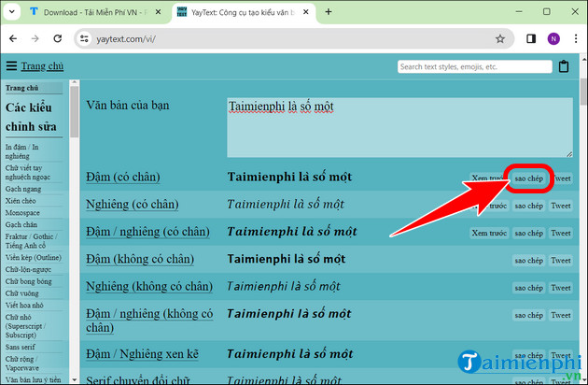Click the sidebar scrollbar down arrow
588x385 pixels.
(75, 380)
